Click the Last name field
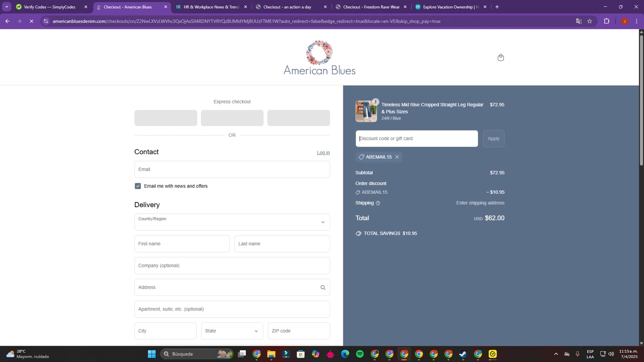This screenshot has width=644, height=362. pos(282,244)
